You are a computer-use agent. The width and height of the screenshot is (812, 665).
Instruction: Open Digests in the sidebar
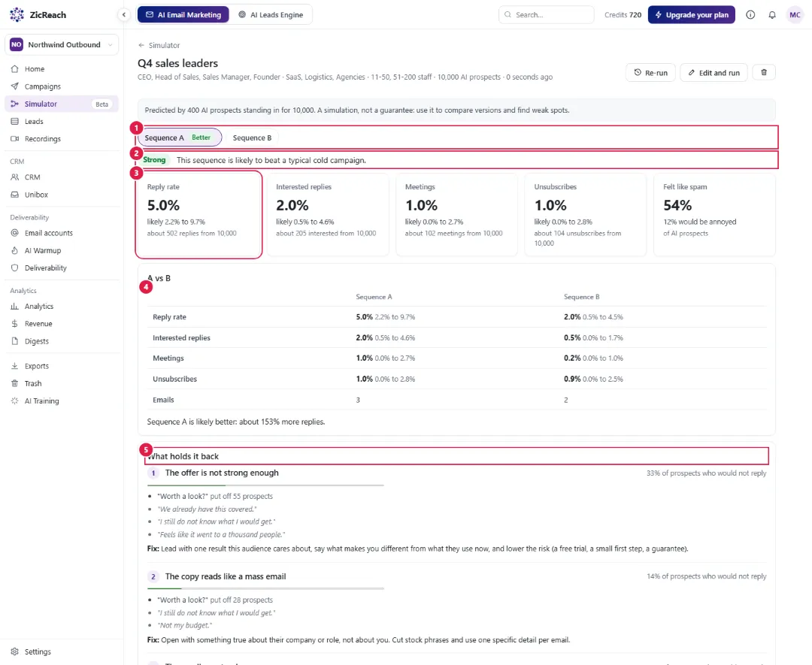point(62,341)
